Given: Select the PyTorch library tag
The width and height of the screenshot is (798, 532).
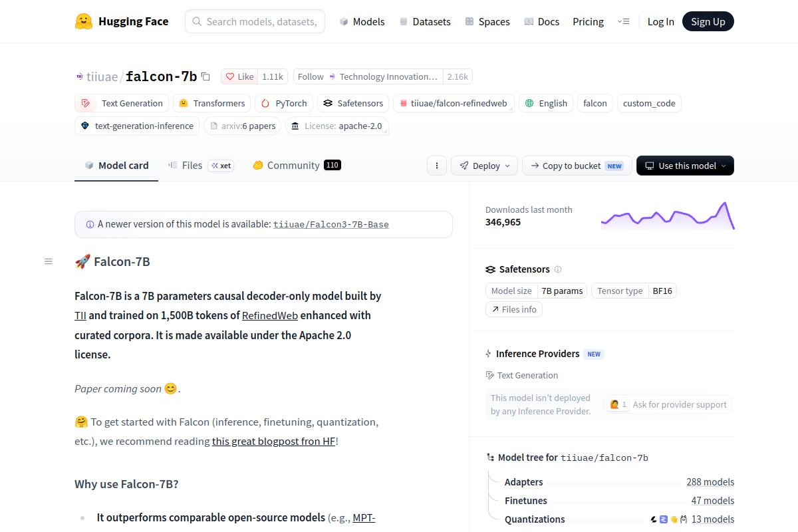Looking at the screenshot, I should [x=285, y=103].
